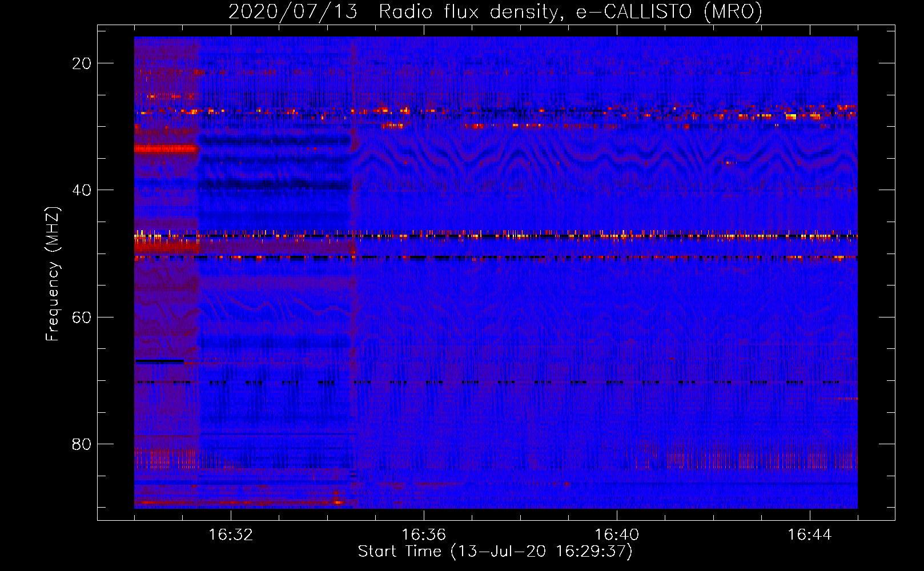Click the 'Frequency (MHZ)' y-axis label
The image size is (924, 571).
[x=53, y=274]
